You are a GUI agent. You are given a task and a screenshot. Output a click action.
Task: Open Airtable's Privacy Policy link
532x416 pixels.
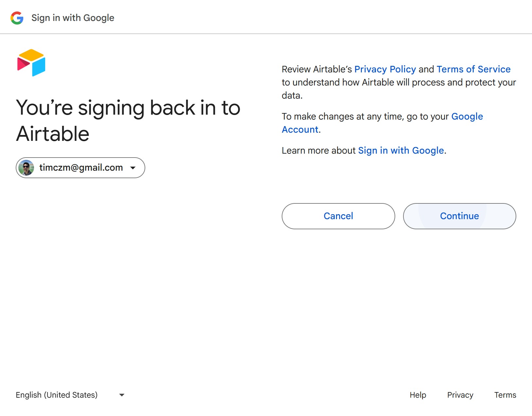point(385,69)
